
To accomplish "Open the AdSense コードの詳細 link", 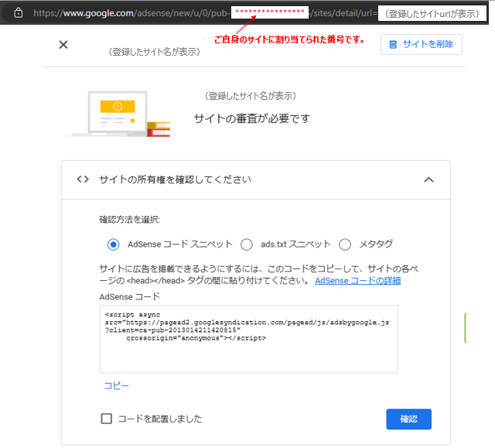I will tap(357, 281).
